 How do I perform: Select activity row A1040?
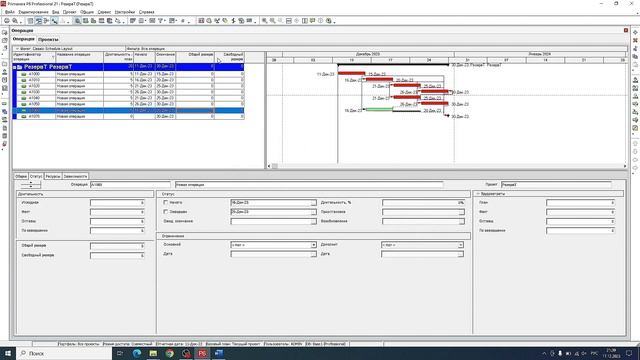click(129, 98)
